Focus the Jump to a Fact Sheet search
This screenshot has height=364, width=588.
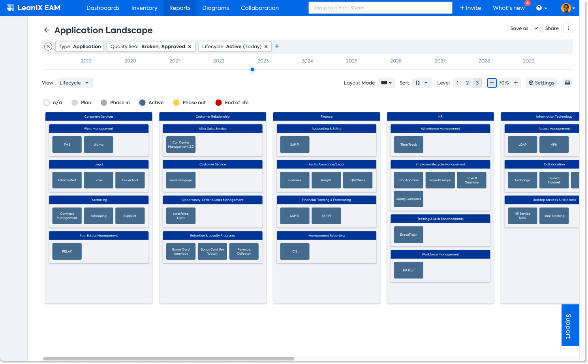tap(380, 8)
